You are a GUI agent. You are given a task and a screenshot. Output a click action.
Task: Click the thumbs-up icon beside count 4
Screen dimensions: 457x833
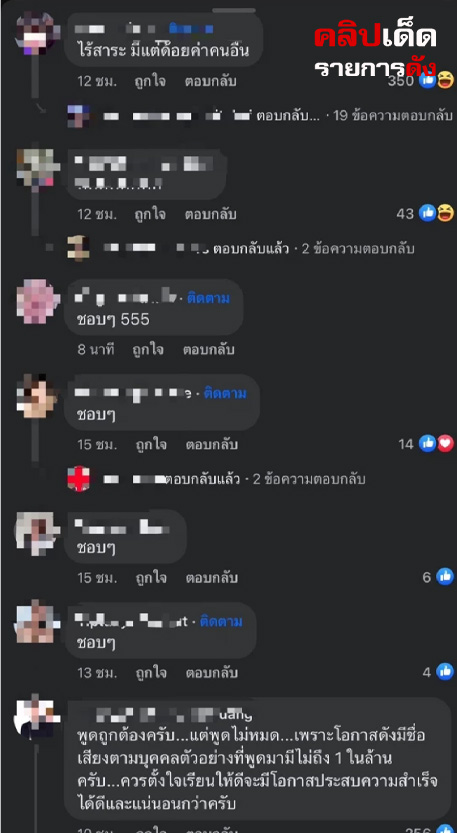click(x=445, y=672)
